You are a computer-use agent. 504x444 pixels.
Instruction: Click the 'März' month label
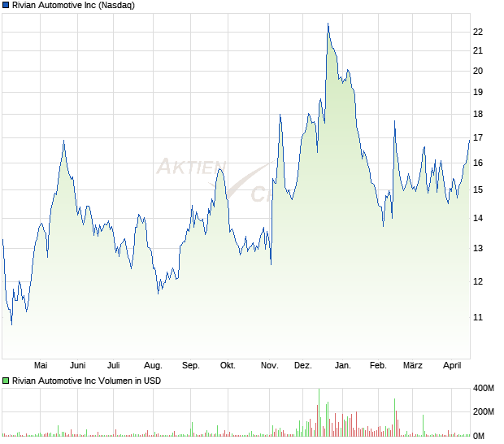pos(413,366)
